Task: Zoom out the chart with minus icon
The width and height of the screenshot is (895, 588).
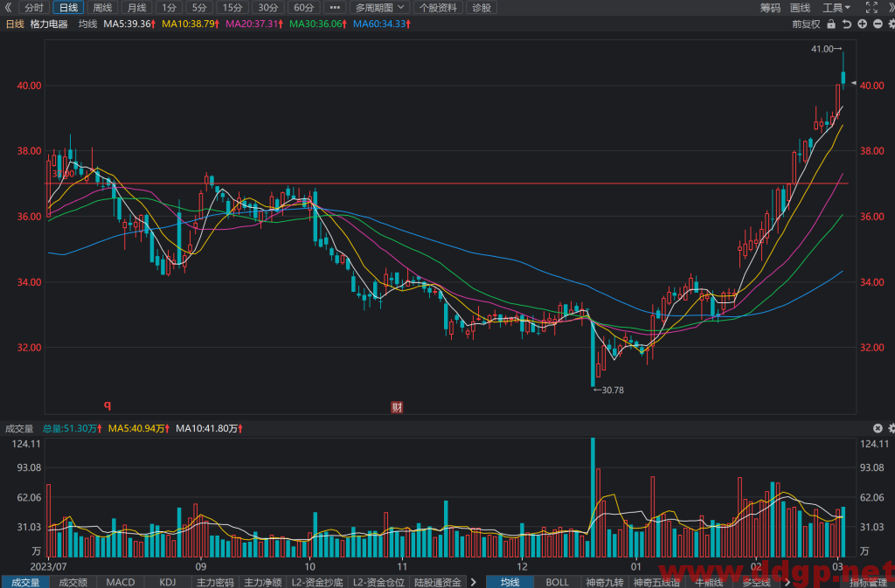Action: (878, 24)
